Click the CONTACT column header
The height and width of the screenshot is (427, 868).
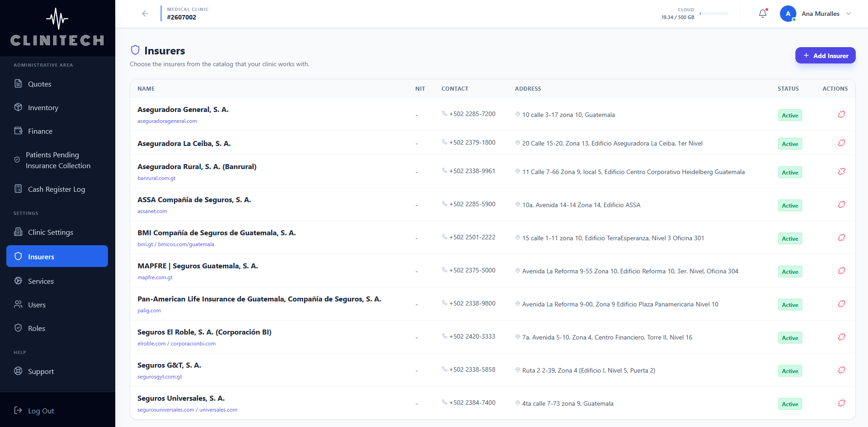(455, 89)
